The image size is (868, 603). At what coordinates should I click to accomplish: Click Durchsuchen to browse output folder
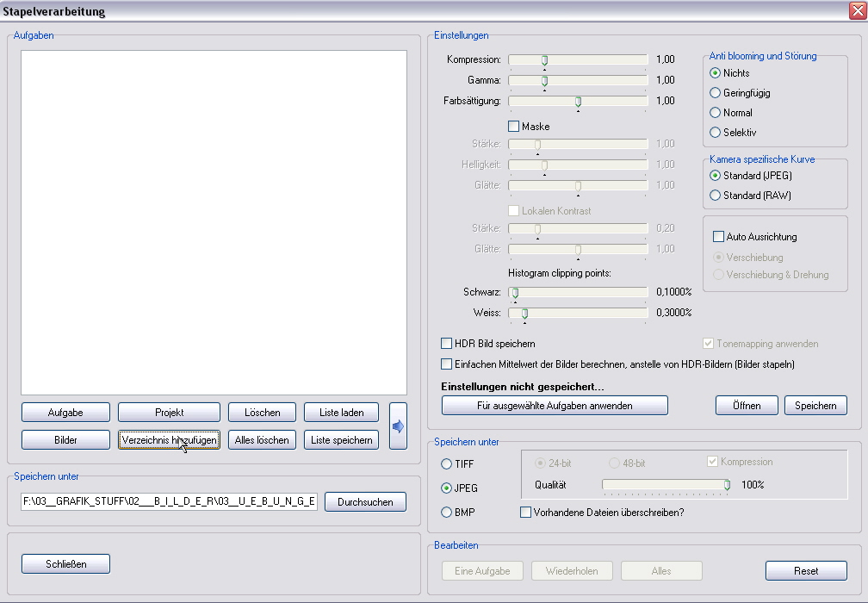tap(365, 502)
